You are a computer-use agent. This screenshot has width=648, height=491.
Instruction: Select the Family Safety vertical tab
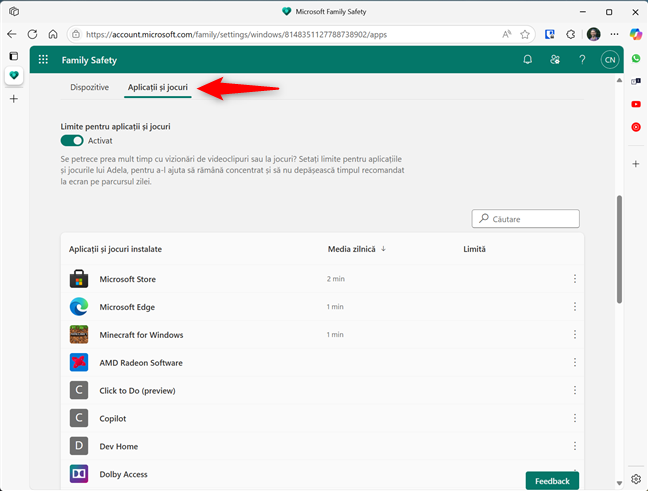(x=14, y=76)
